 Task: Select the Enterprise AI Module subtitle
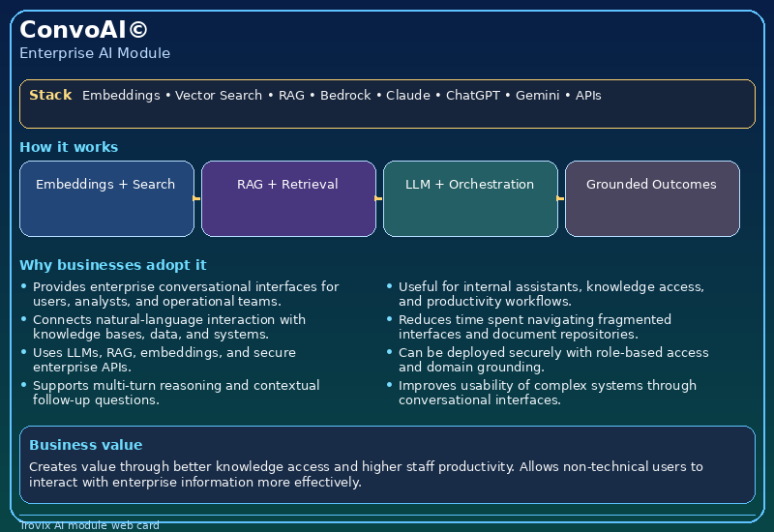coord(95,53)
